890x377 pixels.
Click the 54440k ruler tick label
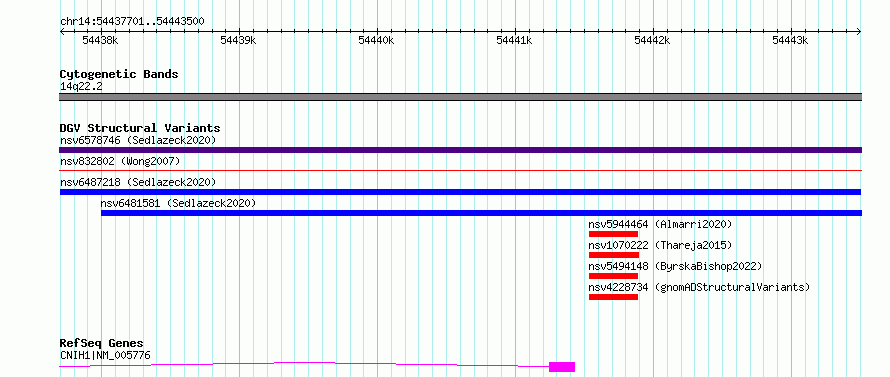376,40
